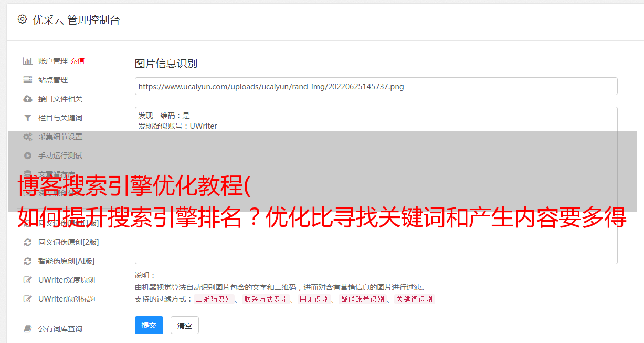Open 站点管理 menu item
The image size is (644, 343).
click(53, 80)
